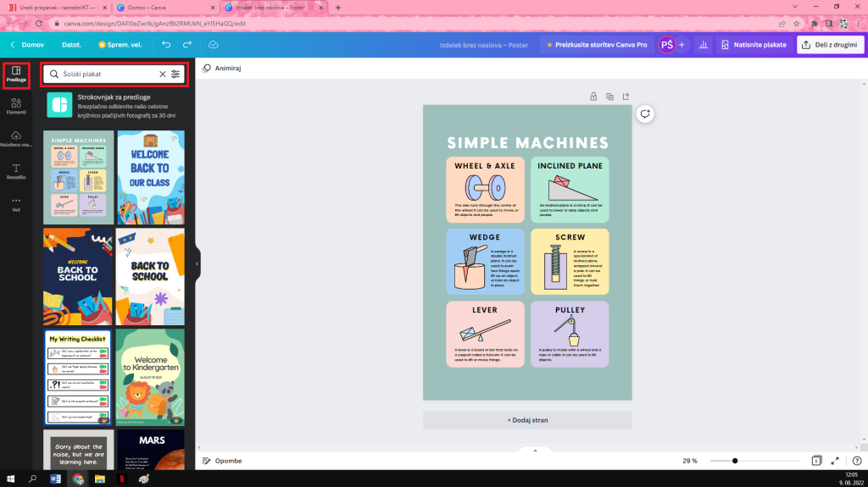The width and height of the screenshot is (868, 487).
Task: Adjust the zoom slider handle
Action: pos(735,461)
